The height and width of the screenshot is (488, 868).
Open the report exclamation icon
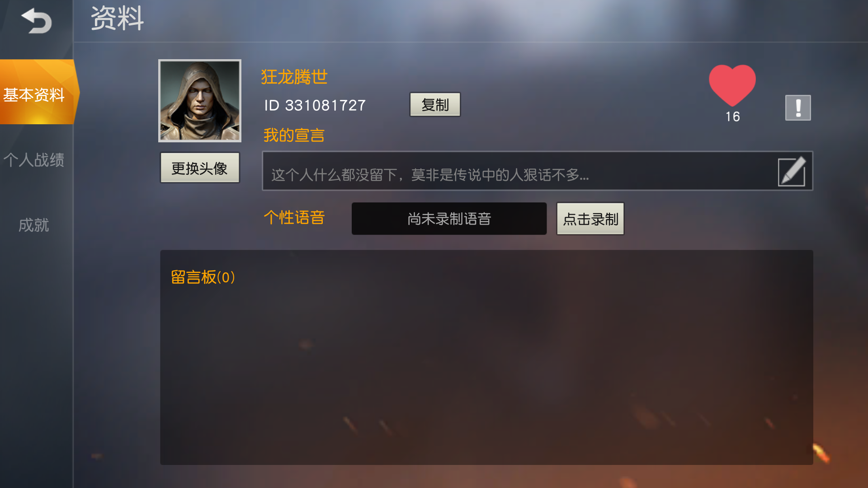point(798,108)
